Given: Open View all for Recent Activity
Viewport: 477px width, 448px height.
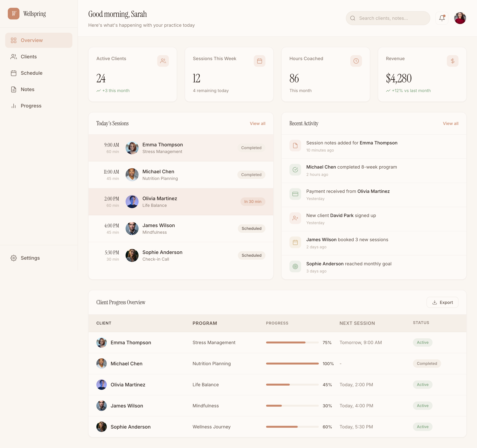Looking at the screenshot, I should (x=451, y=124).
